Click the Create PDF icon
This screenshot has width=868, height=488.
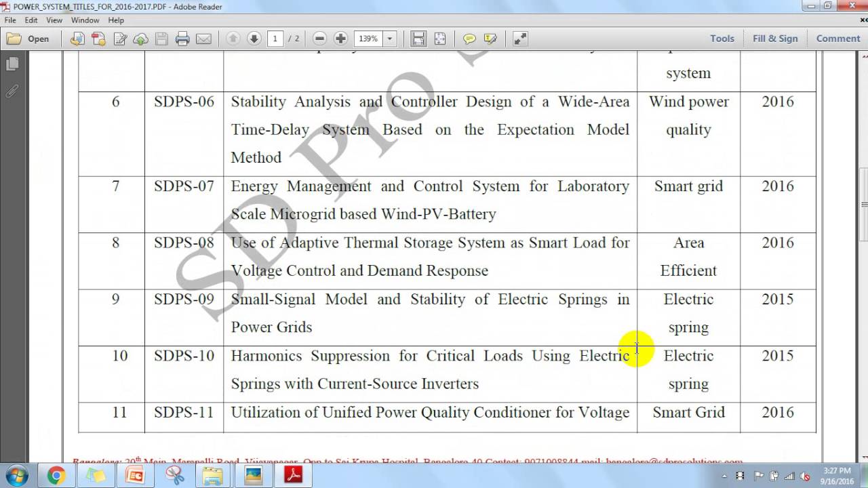[98, 39]
